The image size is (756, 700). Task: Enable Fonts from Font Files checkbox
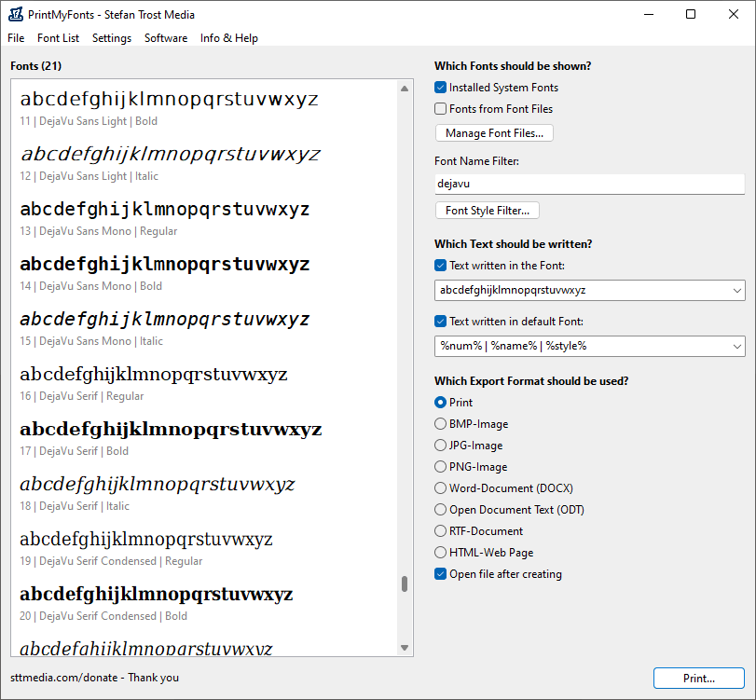[440, 109]
